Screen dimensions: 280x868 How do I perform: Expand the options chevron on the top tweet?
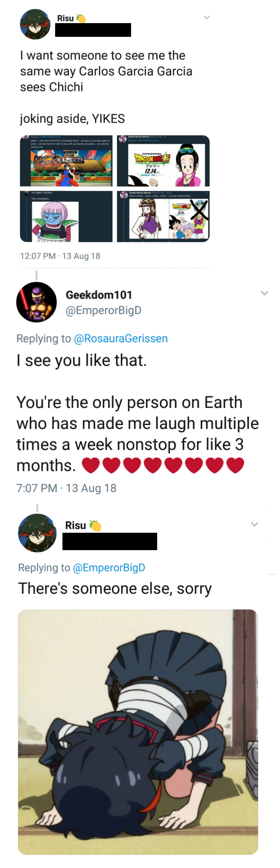(x=207, y=18)
